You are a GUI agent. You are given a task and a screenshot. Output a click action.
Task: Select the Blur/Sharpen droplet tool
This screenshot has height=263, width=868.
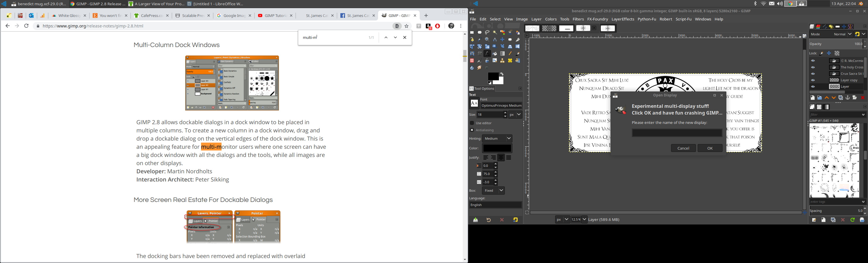pyautogui.click(x=472, y=68)
